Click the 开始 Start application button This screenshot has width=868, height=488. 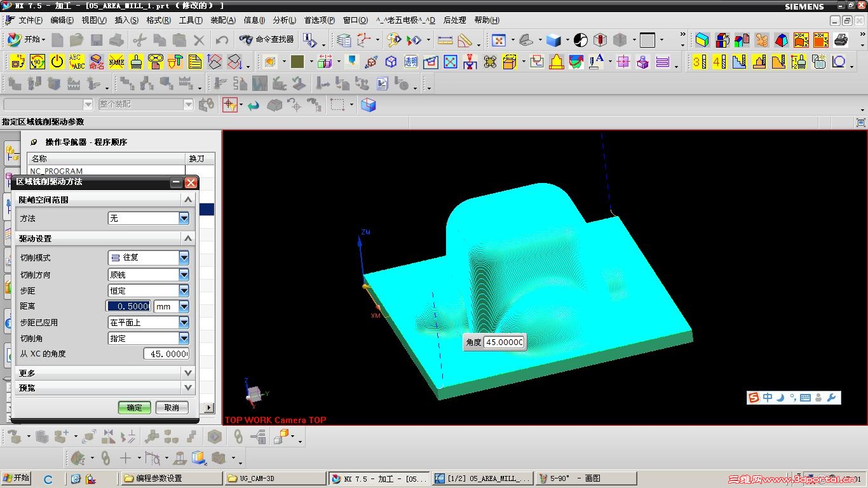(25, 40)
